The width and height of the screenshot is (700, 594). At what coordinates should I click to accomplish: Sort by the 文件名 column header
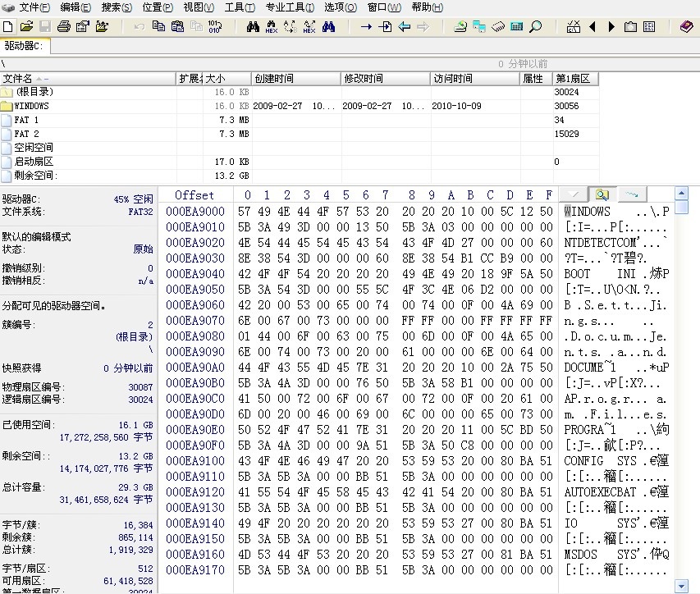[88, 79]
